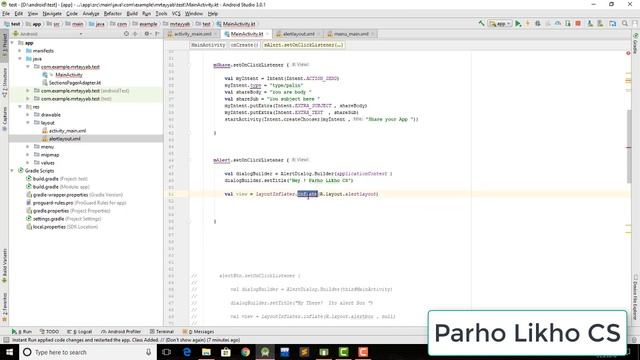Switch to menu_main.xml editor tab
The width and height of the screenshot is (640, 360).
(x=351, y=34)
